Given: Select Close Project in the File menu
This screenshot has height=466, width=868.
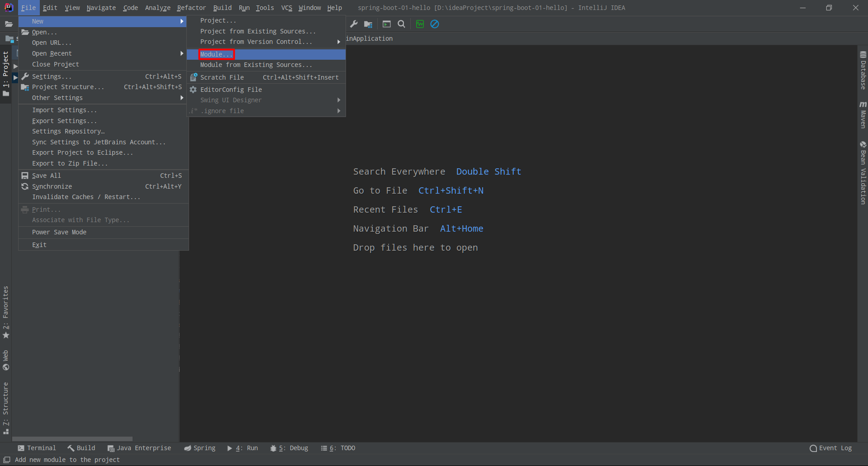Looking at the screenshot, I should (x=103, y=64).
